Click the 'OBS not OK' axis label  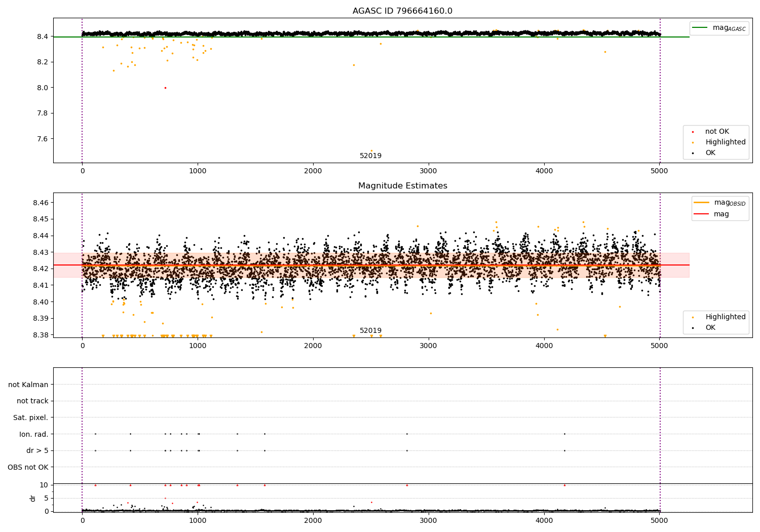[x=28, y=467]
